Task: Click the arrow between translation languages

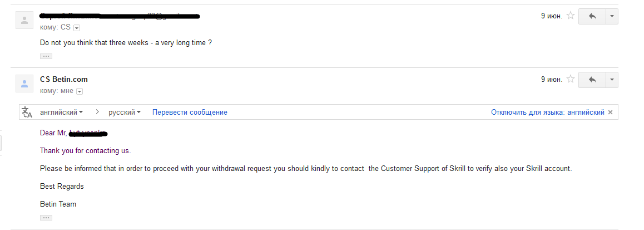Action: [97, 112]
